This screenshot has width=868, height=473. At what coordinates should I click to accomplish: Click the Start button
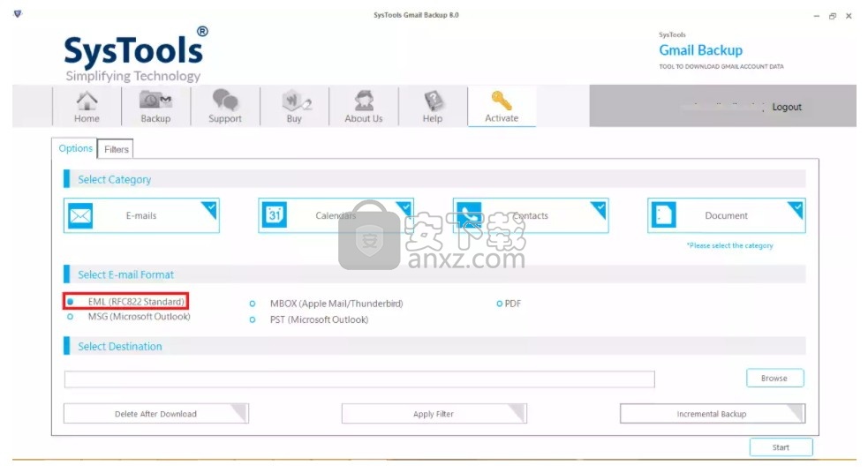781,447
